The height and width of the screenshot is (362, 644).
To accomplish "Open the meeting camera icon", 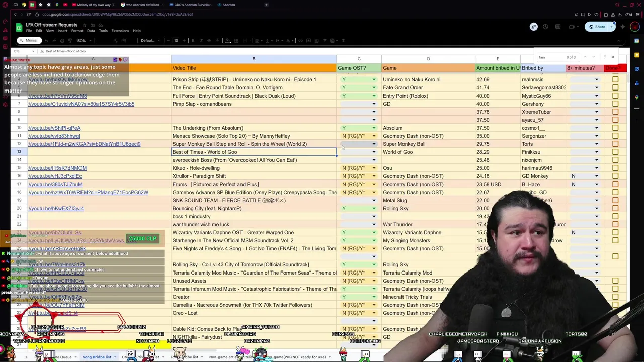I will pyautogui.click(x=572, y=27).
